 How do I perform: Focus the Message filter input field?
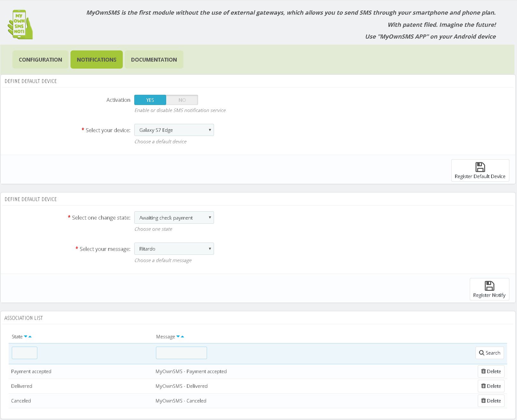coord(181,353)
